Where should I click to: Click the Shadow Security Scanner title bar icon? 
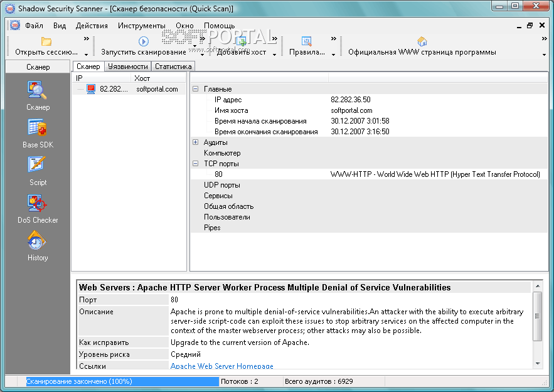[x=10, y=9]
